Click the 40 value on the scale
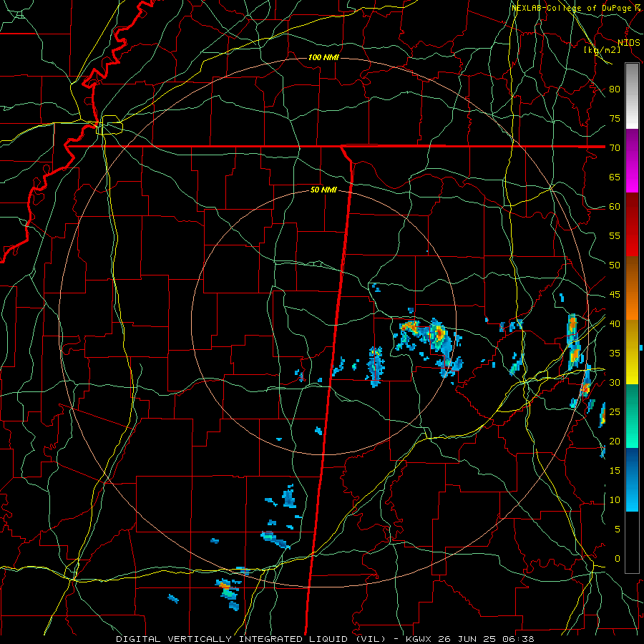644x644 pixels. click(x=615, y=323)
